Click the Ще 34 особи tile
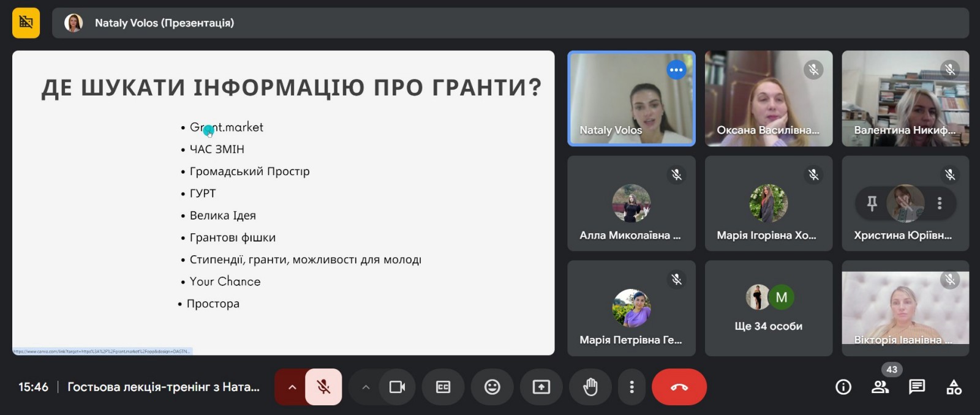The height and width of the screenshot is (415, 980). [769, 308]
